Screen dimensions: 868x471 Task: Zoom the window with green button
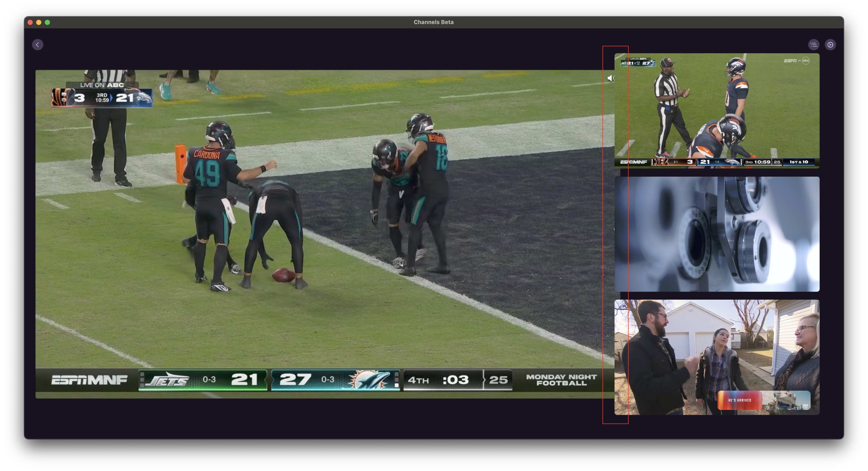pos(48,22)
